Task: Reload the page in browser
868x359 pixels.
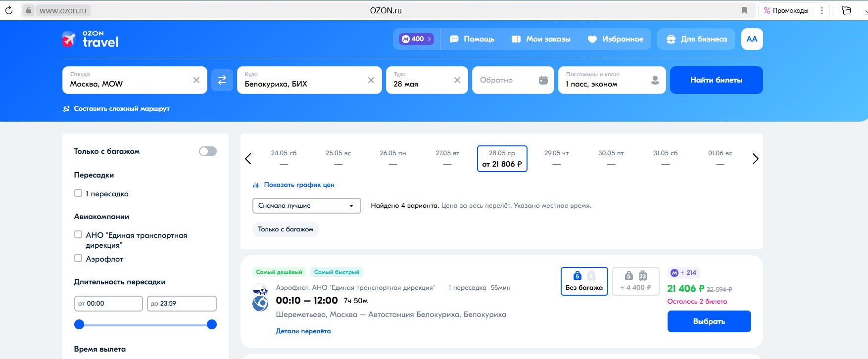Action: (x=8, y=10)
